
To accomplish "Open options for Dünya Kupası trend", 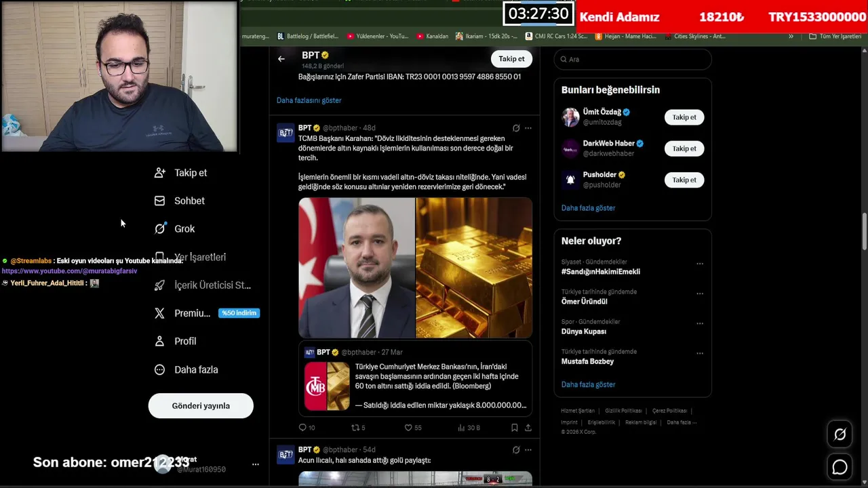I will [x=700, y=323].
